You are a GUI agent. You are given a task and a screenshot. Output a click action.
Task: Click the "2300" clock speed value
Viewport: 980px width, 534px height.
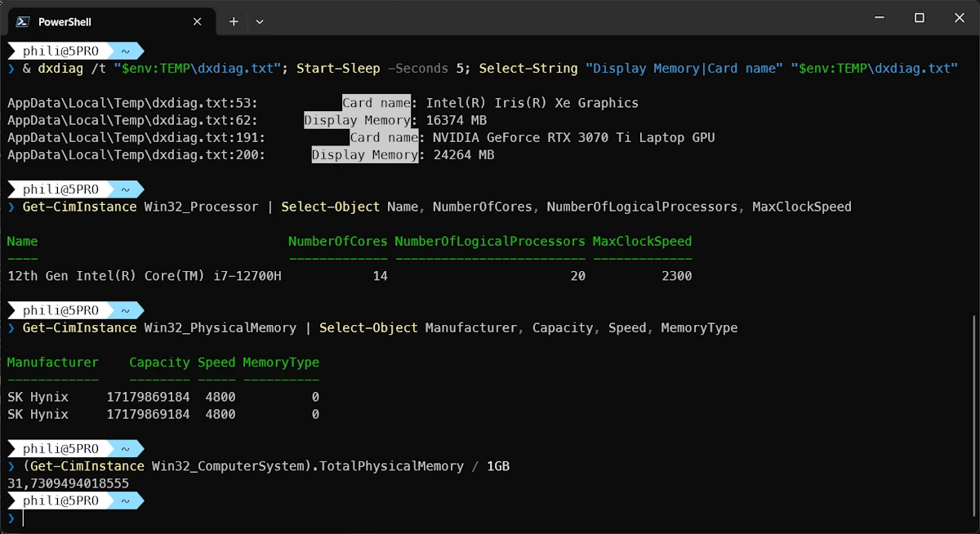[677, 276]
